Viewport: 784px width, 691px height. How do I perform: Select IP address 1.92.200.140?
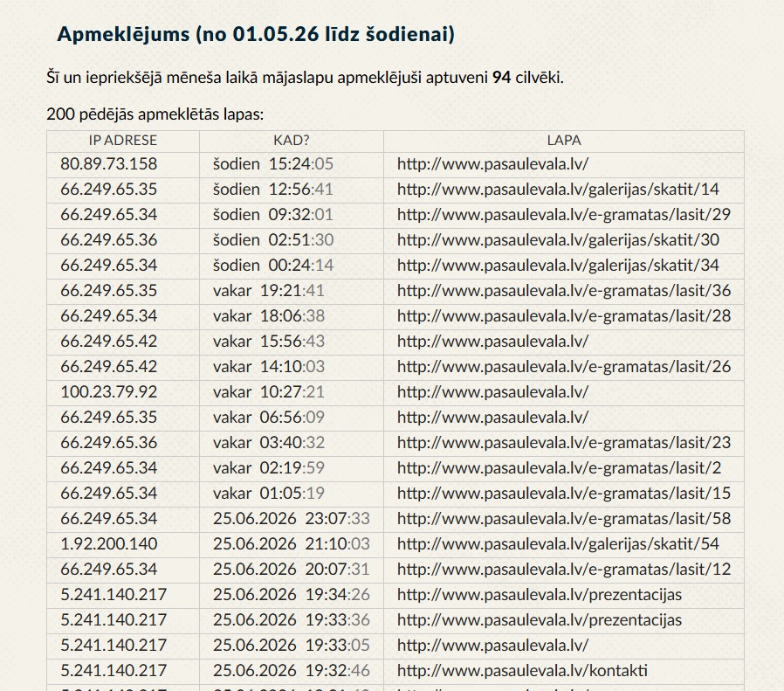tap(108, 544)
